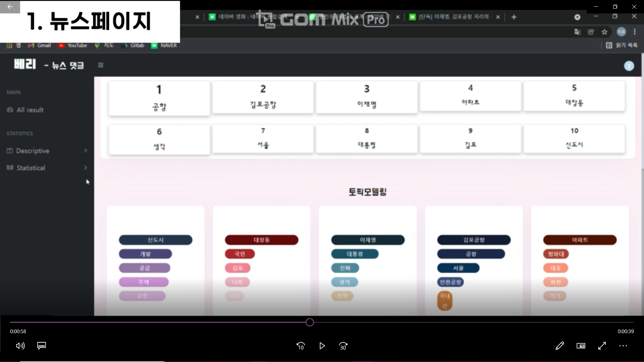Enter fullscreen with the expand arrows icon
Image resolution: width=644 pixels, height=362 pixels.
click(602, 346)
